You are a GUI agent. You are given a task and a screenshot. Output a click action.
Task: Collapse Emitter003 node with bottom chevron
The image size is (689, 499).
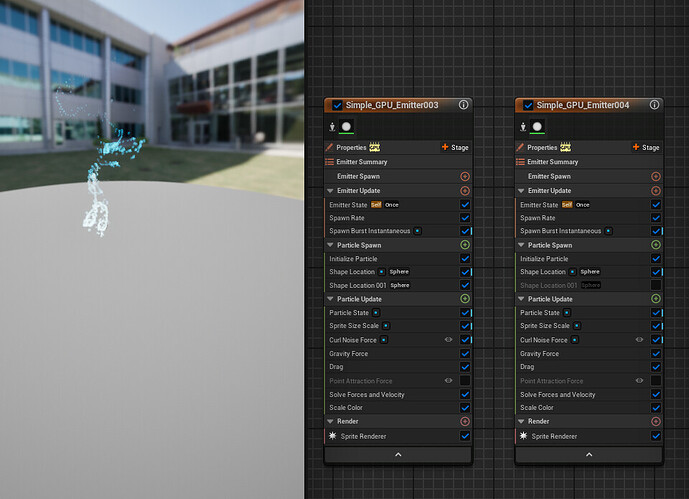[x=398, y=455]
